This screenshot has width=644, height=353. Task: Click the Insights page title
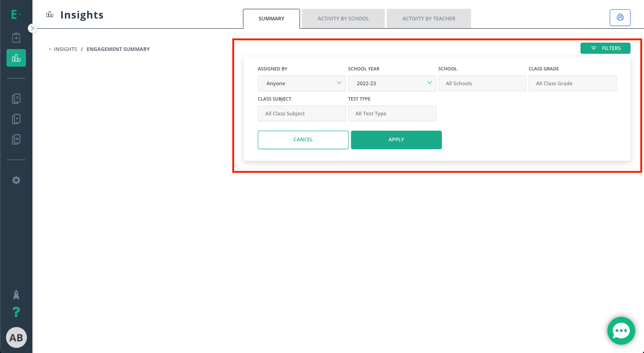[82, 15]
